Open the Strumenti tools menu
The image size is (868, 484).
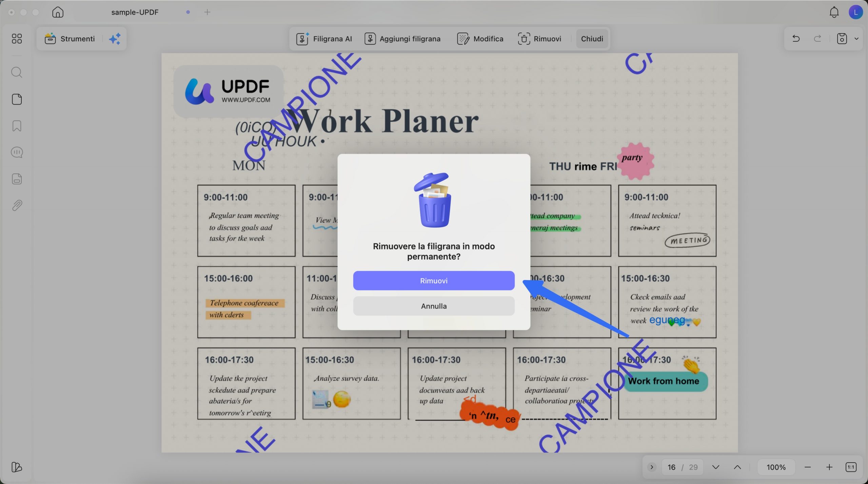70,39
